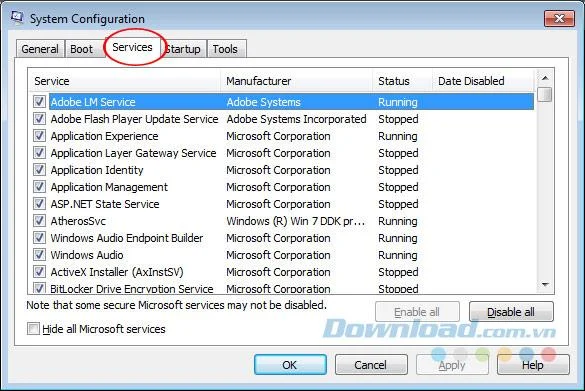585x391 pixels.
Task: Click the Apply button
Action: (452, 365)
